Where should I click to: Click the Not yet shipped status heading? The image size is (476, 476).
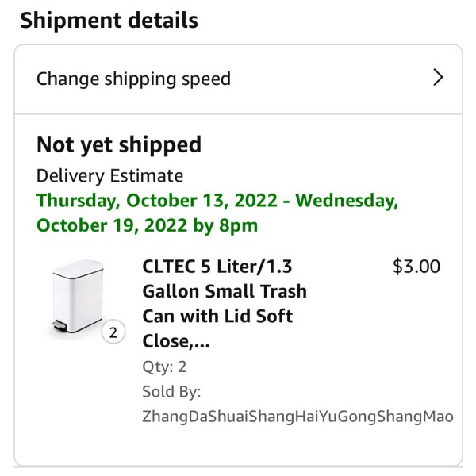119,145
